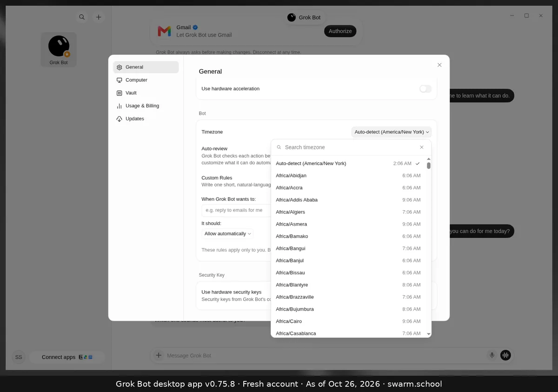
Task: Click the Vault icon in settings
Action: 120,93
